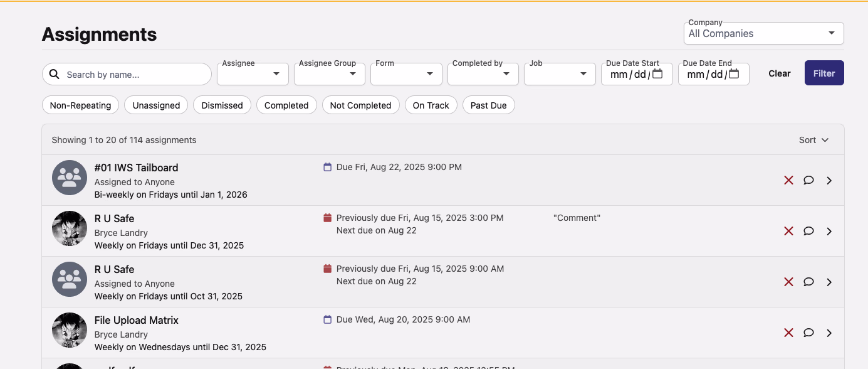The width and height of the screenshot is (868, 369).
Task: Click "Due Fri, Aug 22, 2025 9:00 PM"
Action: tap(399, 167)
